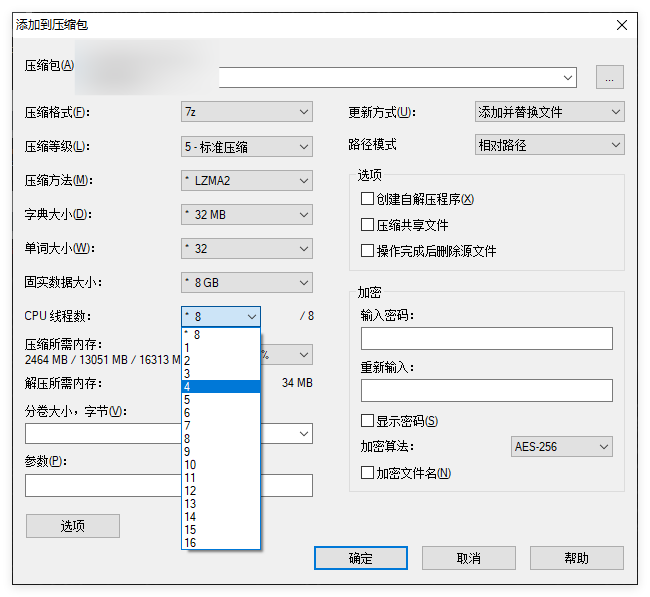Select 3 threads in the list

(x=221, y=374)
